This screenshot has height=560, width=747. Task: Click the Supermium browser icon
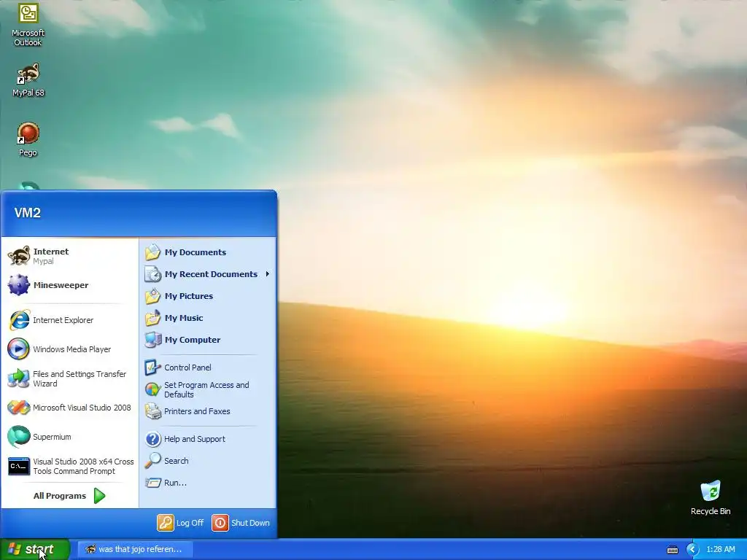(19, 437)
